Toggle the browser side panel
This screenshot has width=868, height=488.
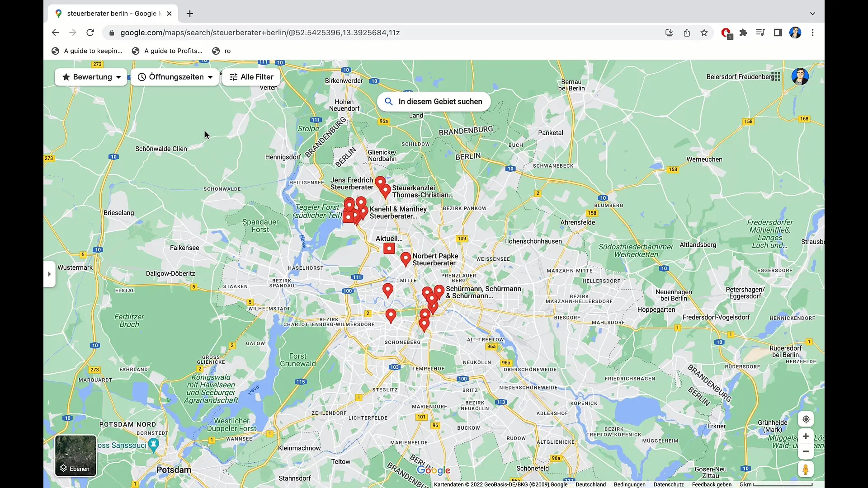[778, 33]
